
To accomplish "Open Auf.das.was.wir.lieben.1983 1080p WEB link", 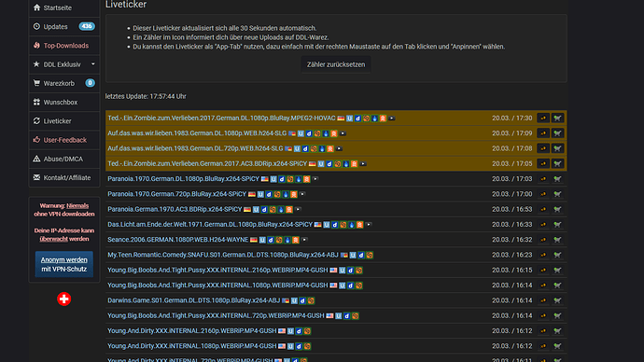I will [x=197, y=133].
